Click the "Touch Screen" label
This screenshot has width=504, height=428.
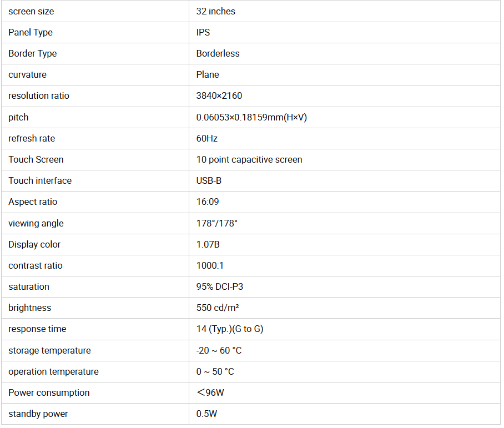(36, 159)
